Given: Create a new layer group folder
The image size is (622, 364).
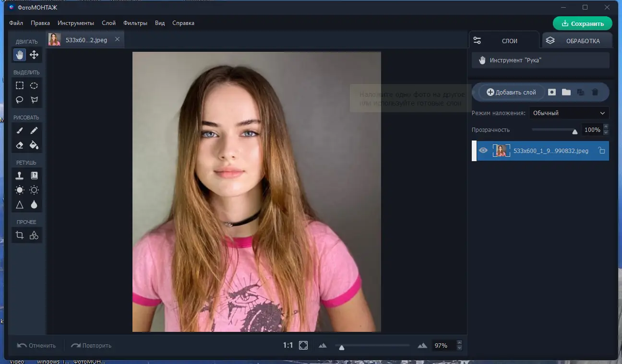Looking at the screenshot, I should pyautogui.click(x=566, y=92).
